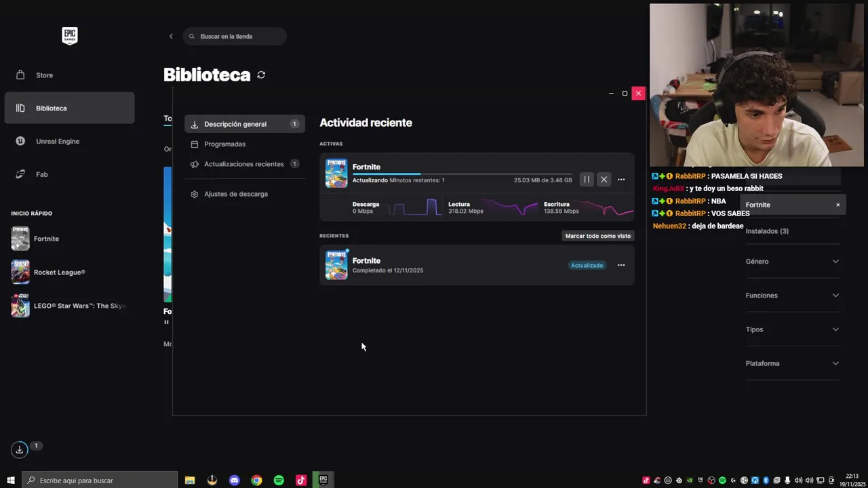Select Biblioteca in the sidebar

click(x=69, y=108)
